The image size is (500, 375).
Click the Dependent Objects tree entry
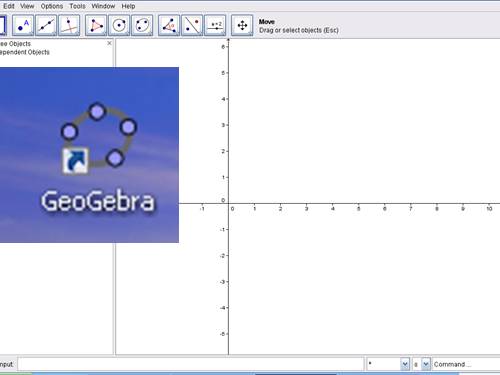coord(25,52)
